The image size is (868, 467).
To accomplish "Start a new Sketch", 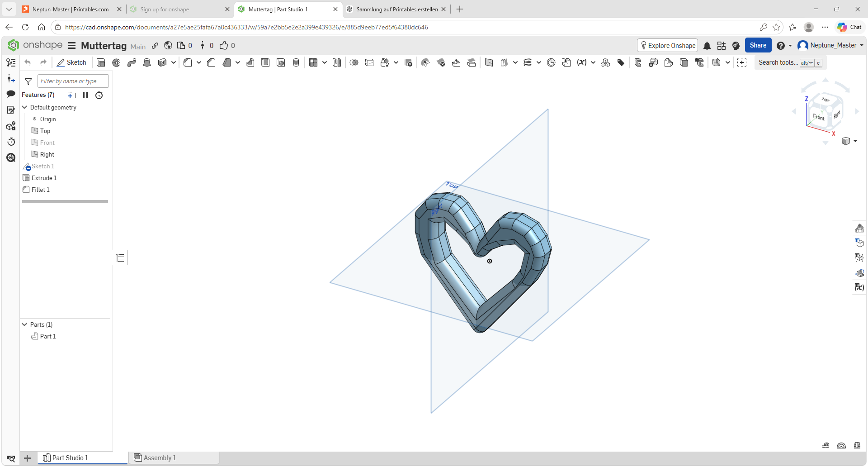I will tap(72, 62).
